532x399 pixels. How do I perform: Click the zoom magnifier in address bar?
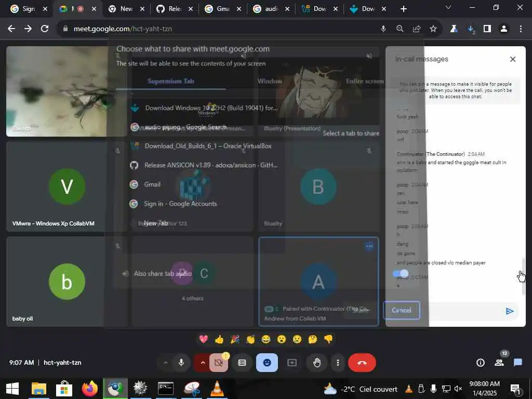click(x=400, y=29)
